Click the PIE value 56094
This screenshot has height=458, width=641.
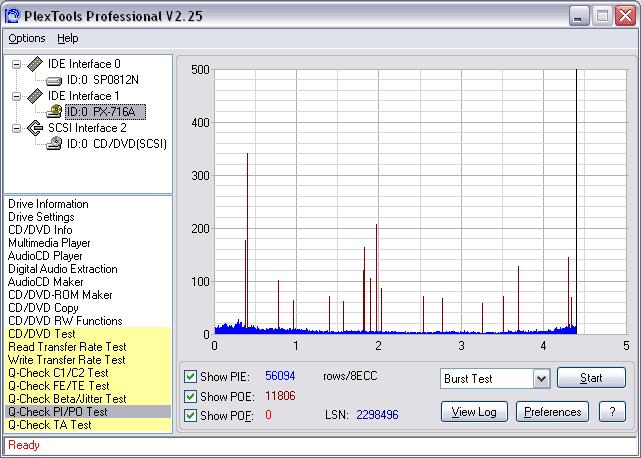(280, 376)
